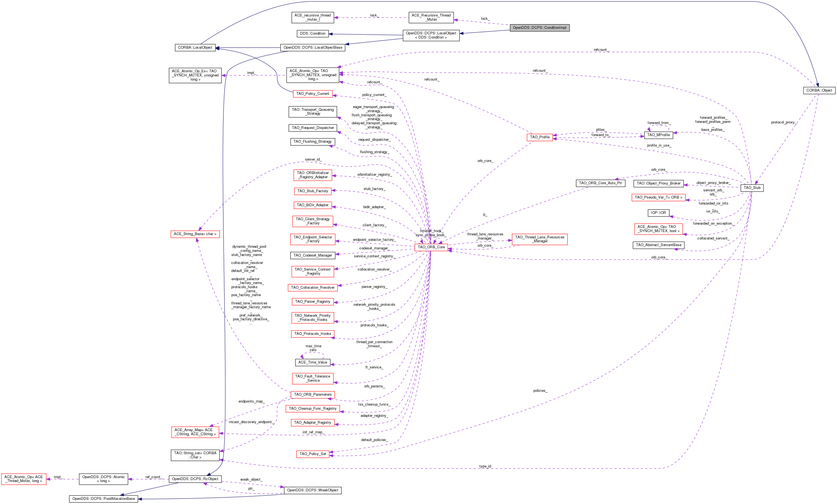Click the TAO_Stub_Factory node
The height and width of the screenshot is (504, 837).
pyautogui.click(x=312, y=191)
